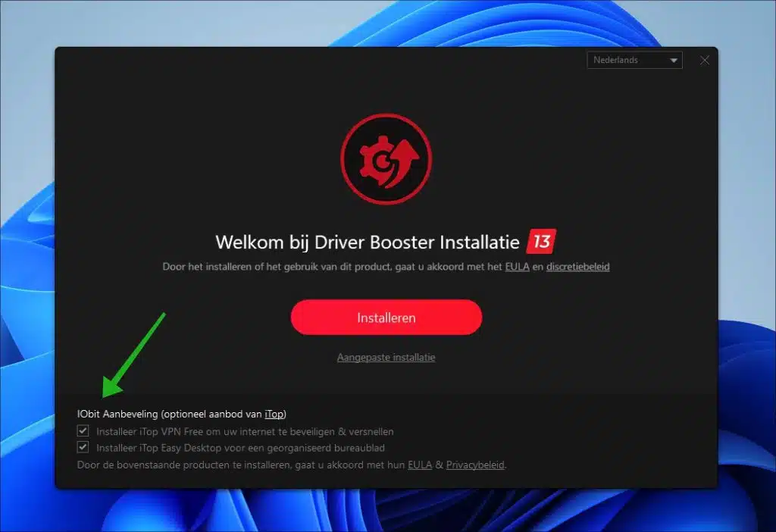The width and height of the screenshot is (776, 532).
Task: Open the EULA link next to Privacybeleid
Action: tap(420, 465)
